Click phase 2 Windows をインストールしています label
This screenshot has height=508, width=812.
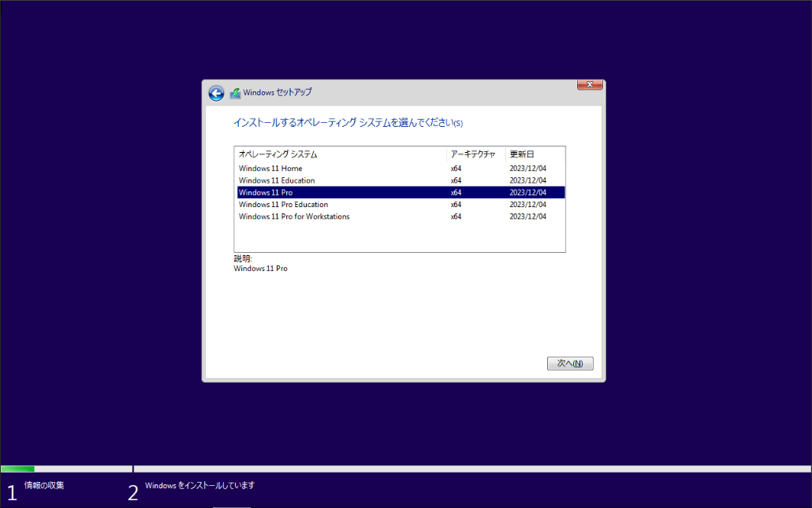pos(200,485)
